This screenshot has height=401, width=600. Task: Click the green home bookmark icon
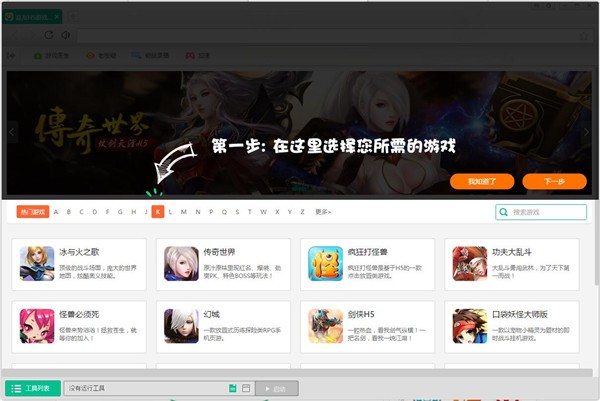[38, 56]
